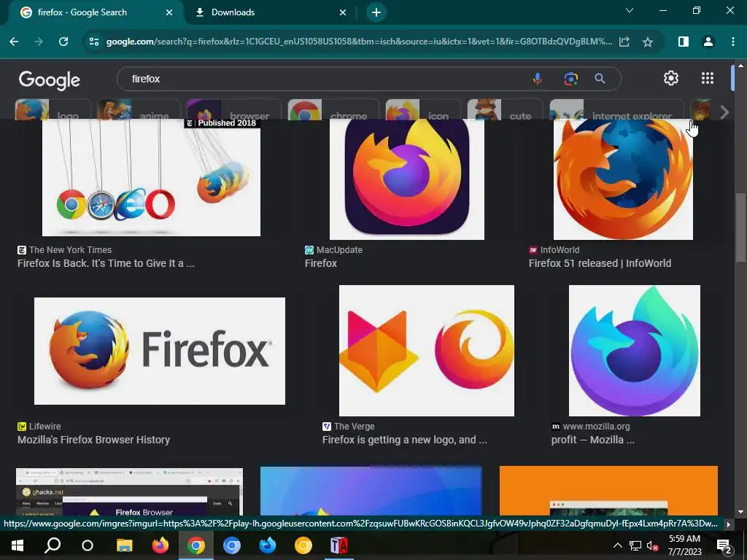Open Windows taskbar search
The width and height of the screenshot is (747, 560).
coord(53,545)
